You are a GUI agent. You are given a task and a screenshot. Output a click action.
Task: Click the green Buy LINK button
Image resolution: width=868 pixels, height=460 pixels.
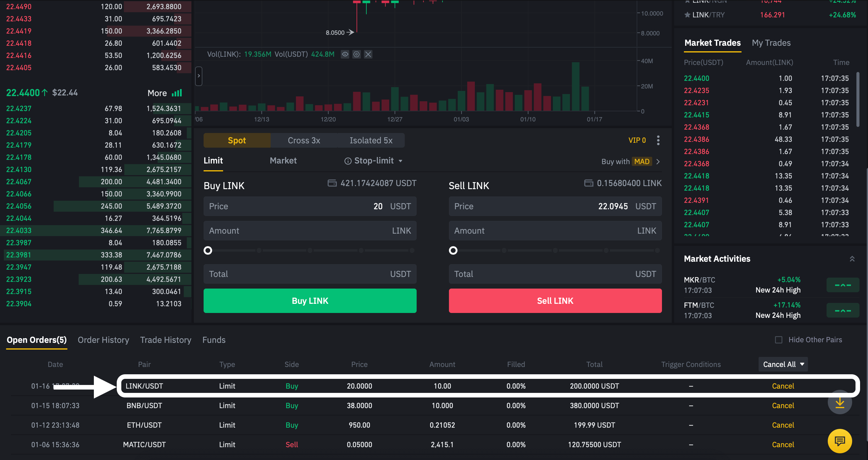(x=310, y=301)
